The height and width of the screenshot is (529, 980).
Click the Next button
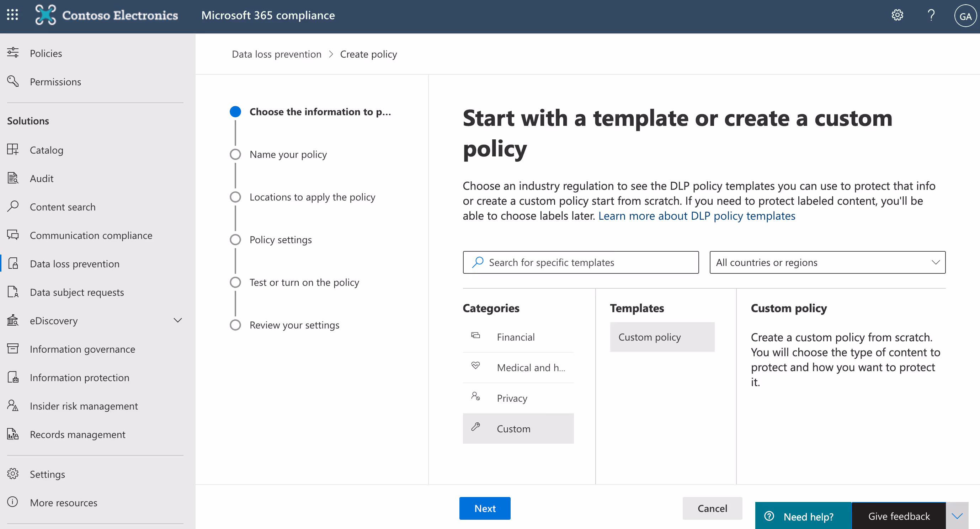coord(485,508)
